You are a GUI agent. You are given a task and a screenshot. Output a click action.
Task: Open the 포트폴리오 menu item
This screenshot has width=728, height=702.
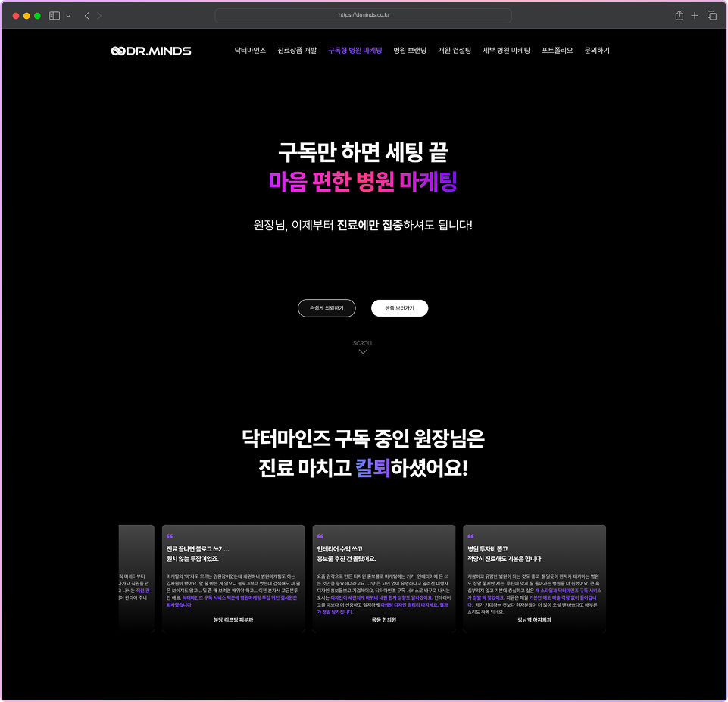557,51
